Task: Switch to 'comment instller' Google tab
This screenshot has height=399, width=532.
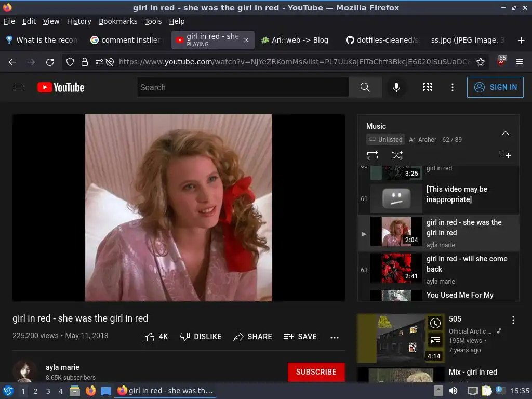Action: pyautogui.click(x=127, y=40)
